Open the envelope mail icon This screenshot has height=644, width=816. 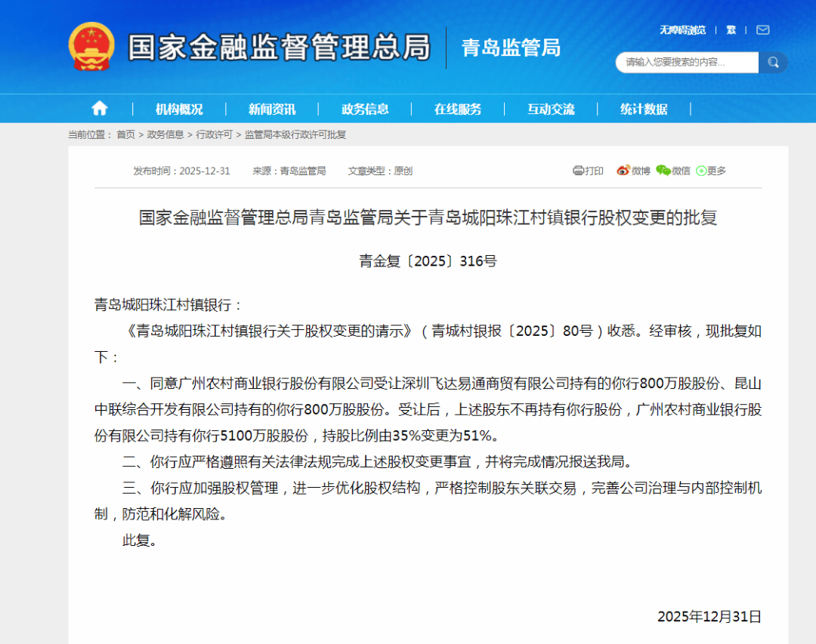(762, 30)
